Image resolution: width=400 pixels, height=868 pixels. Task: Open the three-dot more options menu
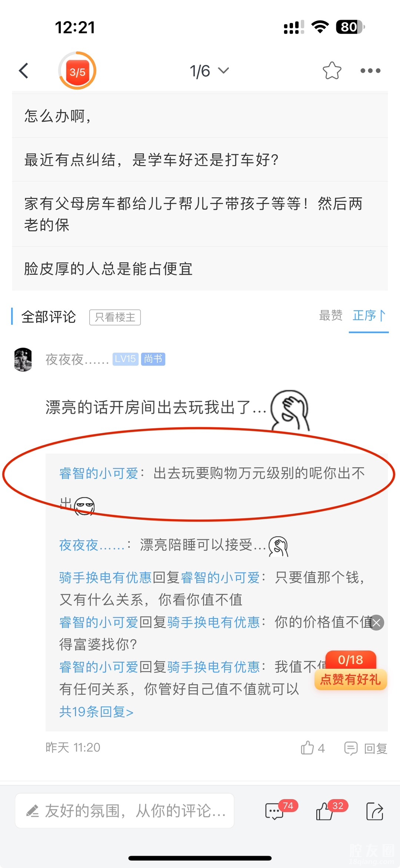370,70
